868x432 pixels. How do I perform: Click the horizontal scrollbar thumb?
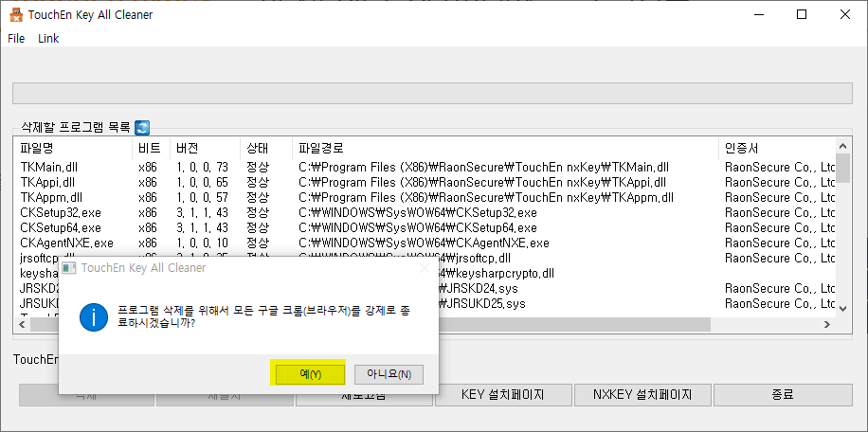(371, 325)
